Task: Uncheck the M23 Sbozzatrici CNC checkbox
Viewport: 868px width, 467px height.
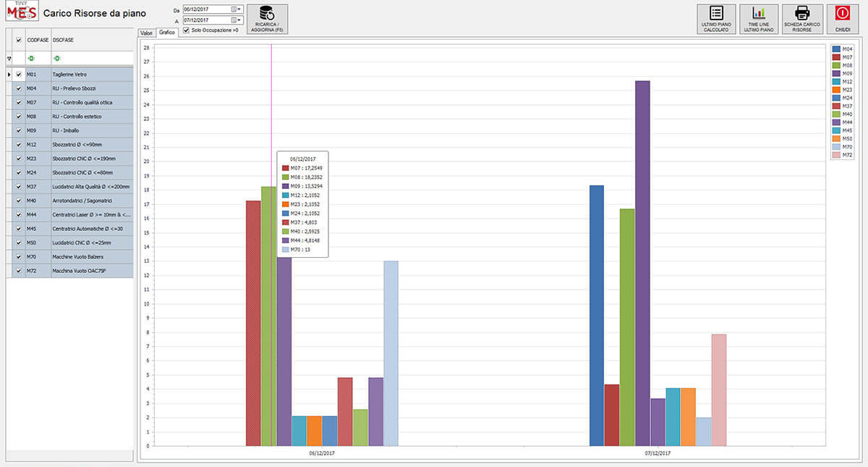Action: point(19,159)
